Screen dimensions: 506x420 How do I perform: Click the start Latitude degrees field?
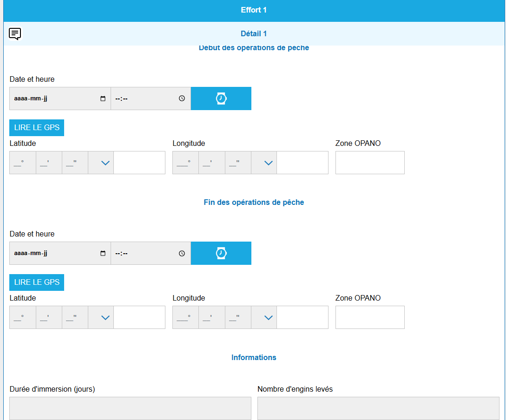pyautogui.click(x=23, y=163)
